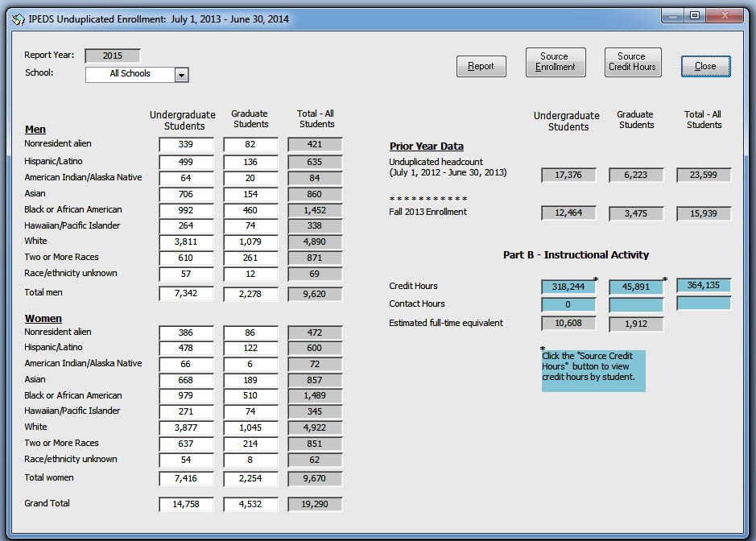Screen dimensions: 756x541
Task: Expand the School dropdown arrow
Action: (x=181, y=75)
